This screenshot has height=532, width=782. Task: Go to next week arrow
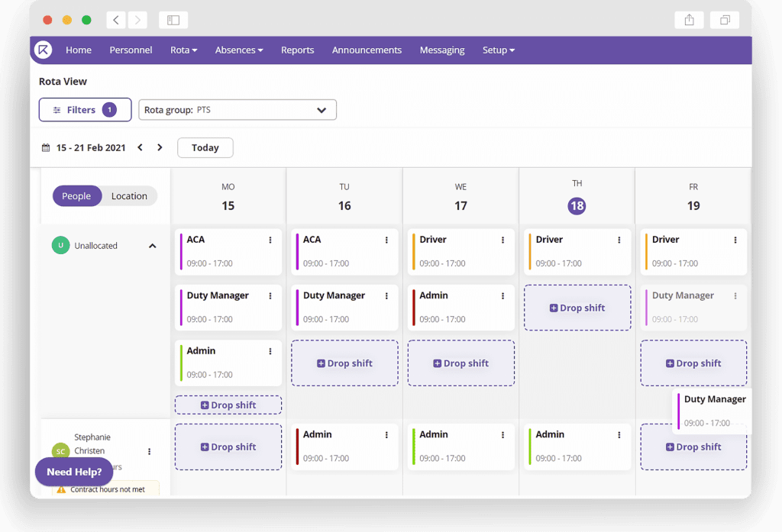[160, 148]
